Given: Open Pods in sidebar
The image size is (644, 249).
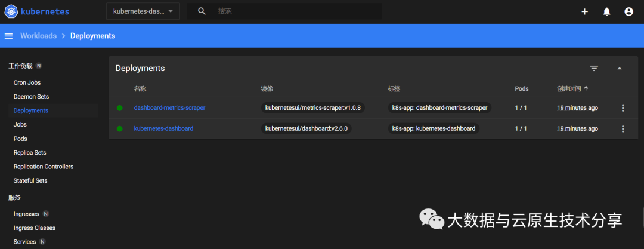Looking at the screenshot, I should 20,139.
